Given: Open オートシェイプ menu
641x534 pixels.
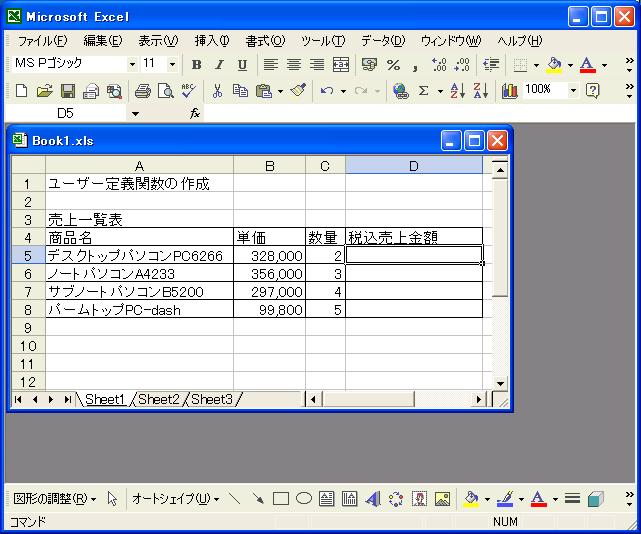Looking at the screenshot, I should pyautogui.click(x=175, y=499).
